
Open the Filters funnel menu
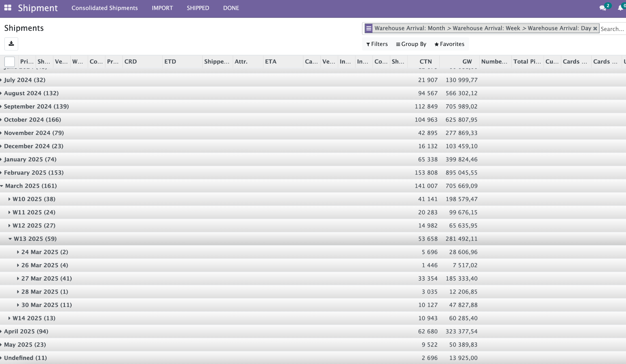tap(377, 44)
